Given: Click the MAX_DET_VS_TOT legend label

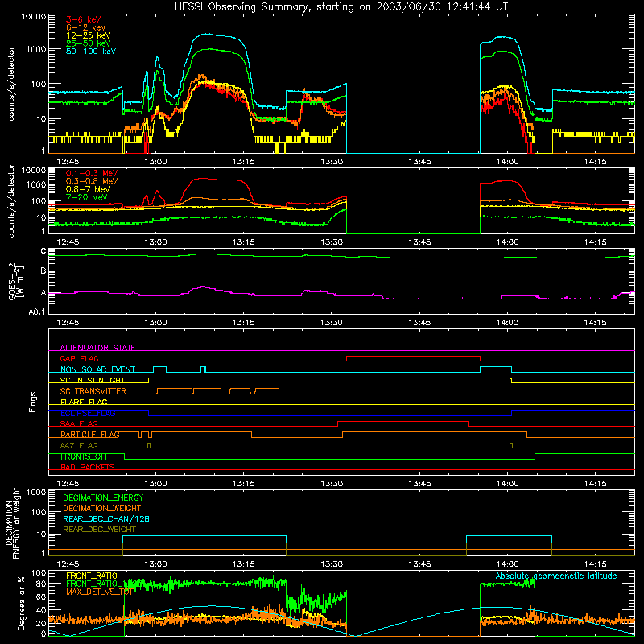Looking at the screenshot, I should click(100, 592).
